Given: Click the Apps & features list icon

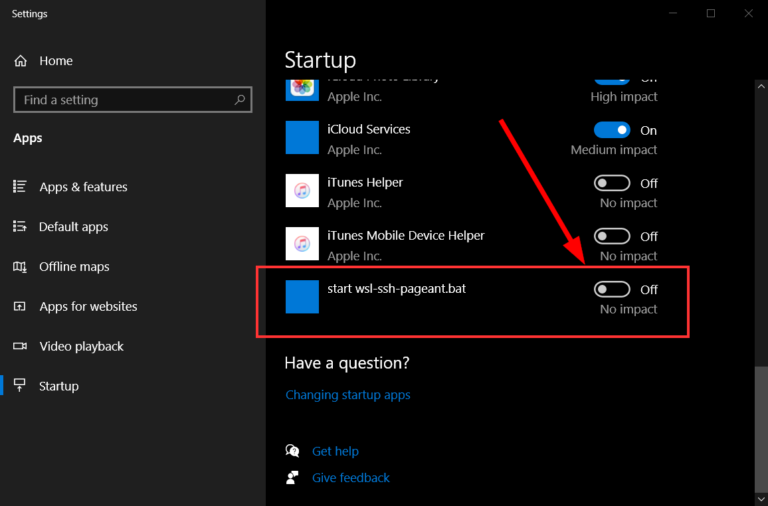Looking at the screenshot, I should [20, 187].
